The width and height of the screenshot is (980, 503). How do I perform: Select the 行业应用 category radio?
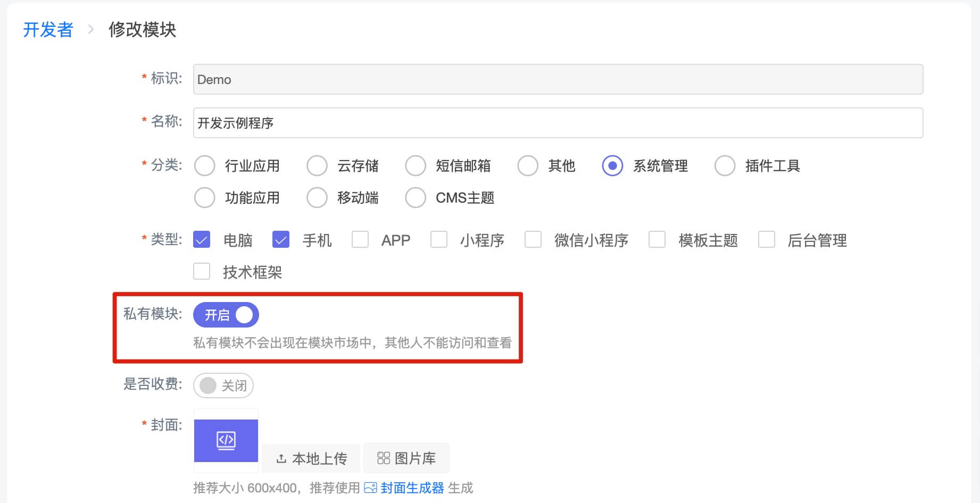(205, 166)
